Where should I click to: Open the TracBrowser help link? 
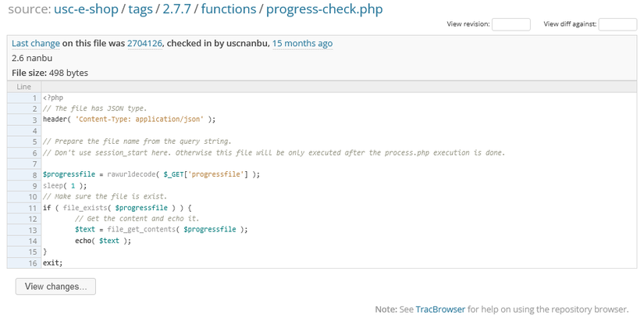click(440, 309)
